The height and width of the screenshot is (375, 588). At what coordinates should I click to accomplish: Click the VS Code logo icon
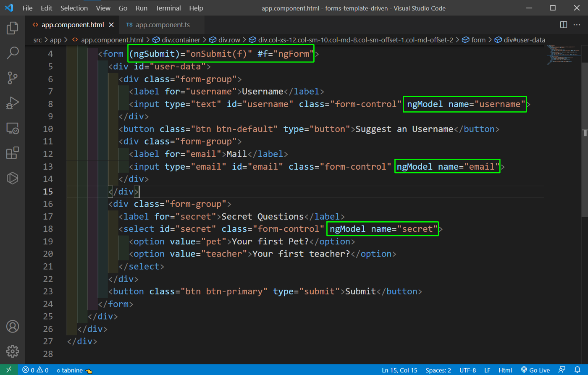[9, 8]
